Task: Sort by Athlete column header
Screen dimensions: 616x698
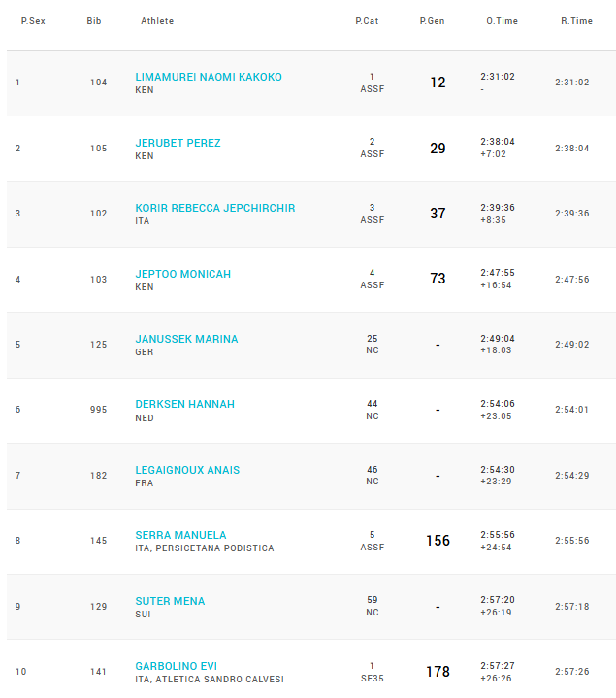Action: coord(157,21)
